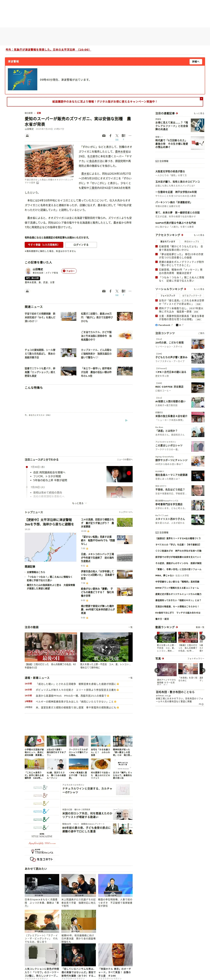
Task: Click X share icon below the author profile
Action: point(117,291)
